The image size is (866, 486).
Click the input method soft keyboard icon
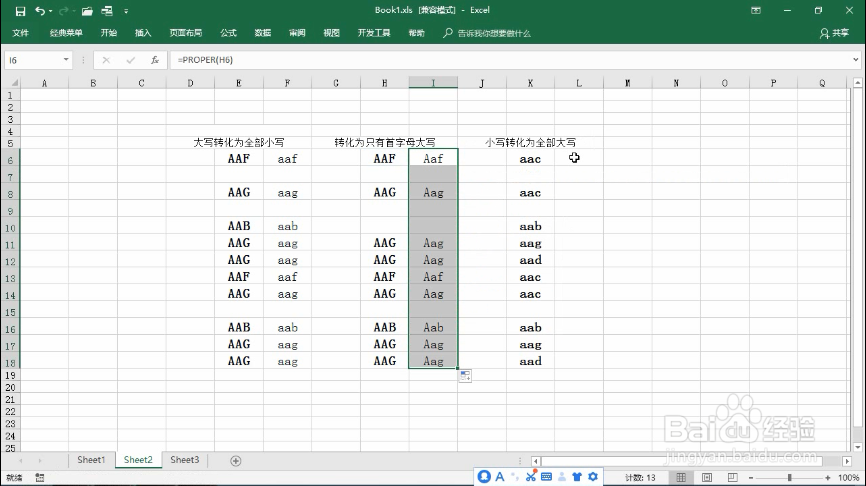(x=546, y=477)
